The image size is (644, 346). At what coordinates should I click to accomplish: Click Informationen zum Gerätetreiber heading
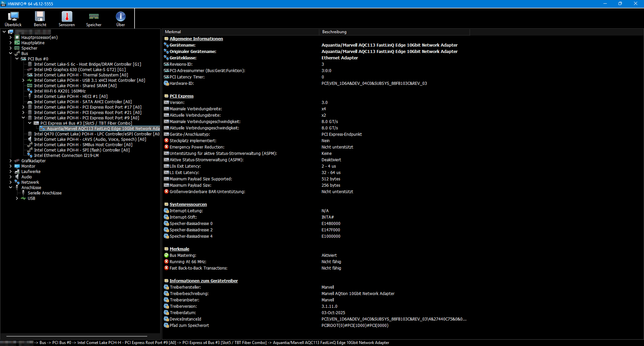tap(204, 281)
